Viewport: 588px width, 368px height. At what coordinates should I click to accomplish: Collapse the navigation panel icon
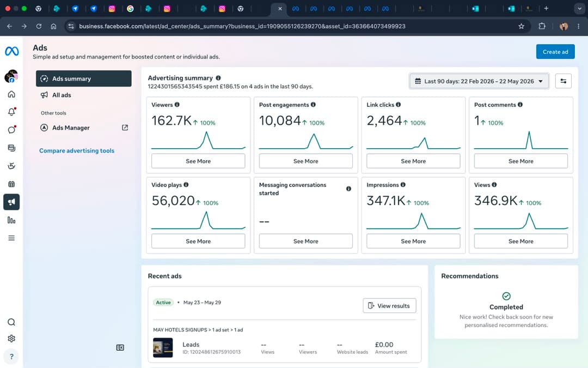[x=120, y=348]
